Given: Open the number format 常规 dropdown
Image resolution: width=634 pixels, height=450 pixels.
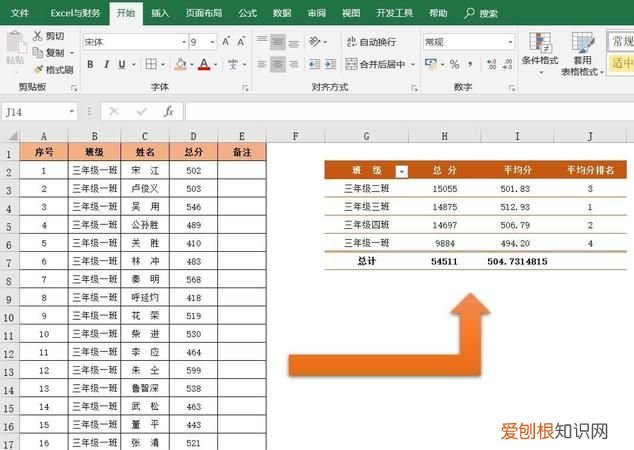Looking at the screenshot, I should pos(510,42).
